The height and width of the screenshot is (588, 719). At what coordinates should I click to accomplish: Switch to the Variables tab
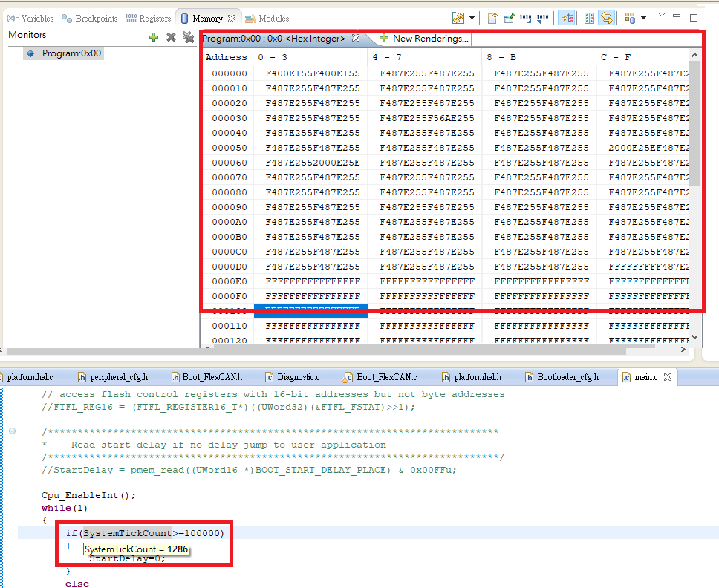(30, 19)
